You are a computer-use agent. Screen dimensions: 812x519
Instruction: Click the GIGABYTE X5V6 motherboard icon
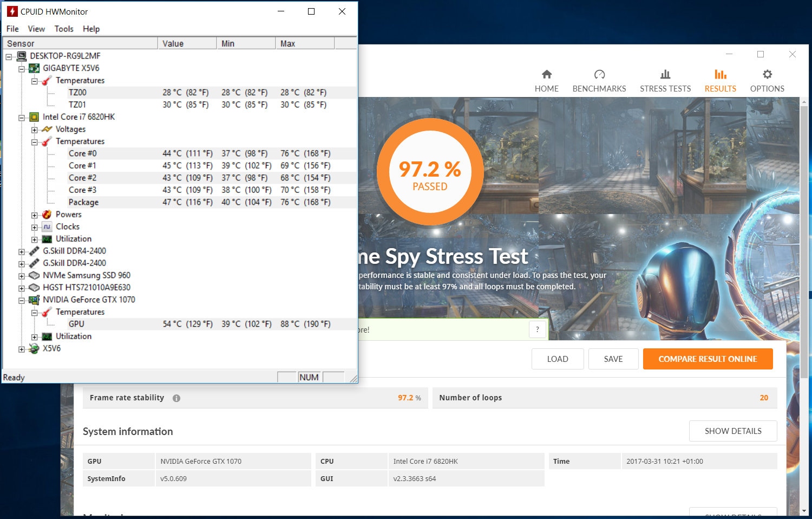click(34, 68)
